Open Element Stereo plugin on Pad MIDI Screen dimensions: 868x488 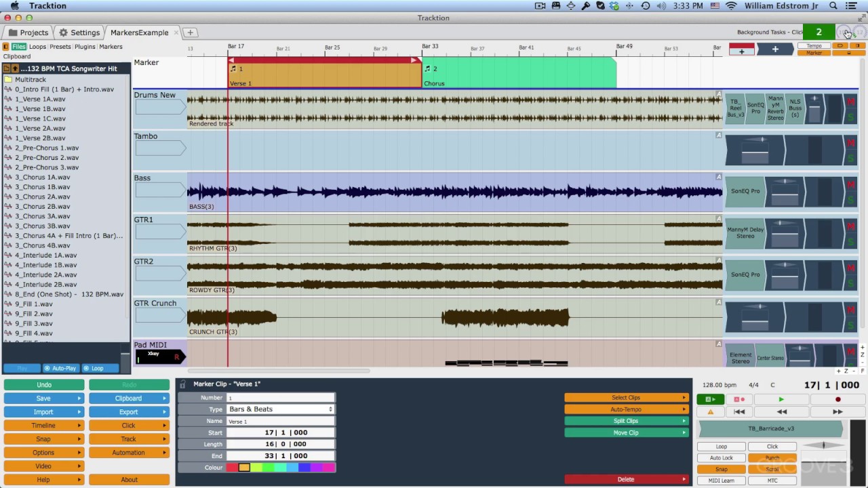click(x=741, y=357)
